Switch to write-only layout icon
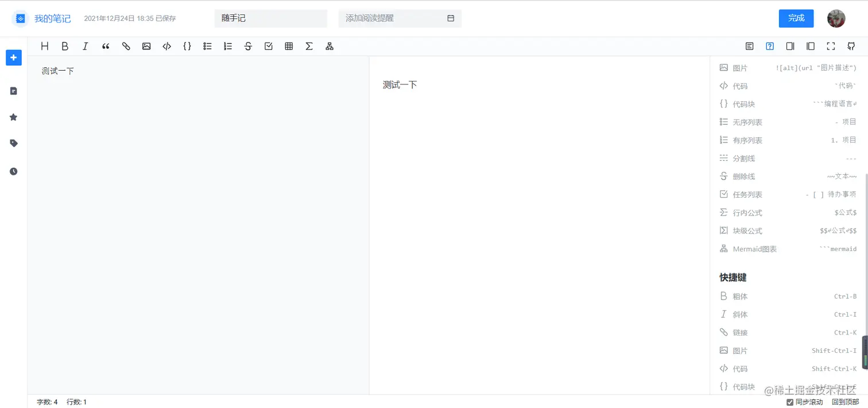This screenshot has height=408, width=868. coord(790,47)
